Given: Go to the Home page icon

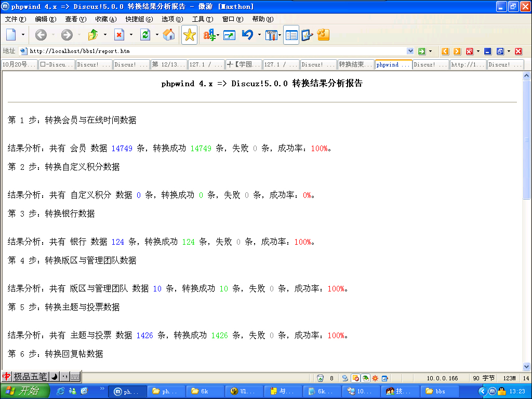Looking at the screenshot, I should (x=169, y=35).
